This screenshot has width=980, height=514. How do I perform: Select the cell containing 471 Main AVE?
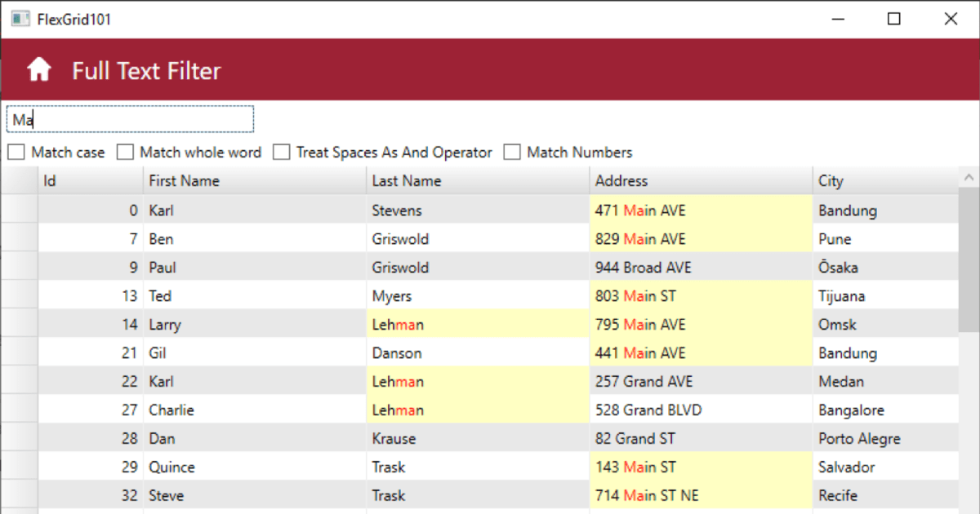click(x=701, y=210)
